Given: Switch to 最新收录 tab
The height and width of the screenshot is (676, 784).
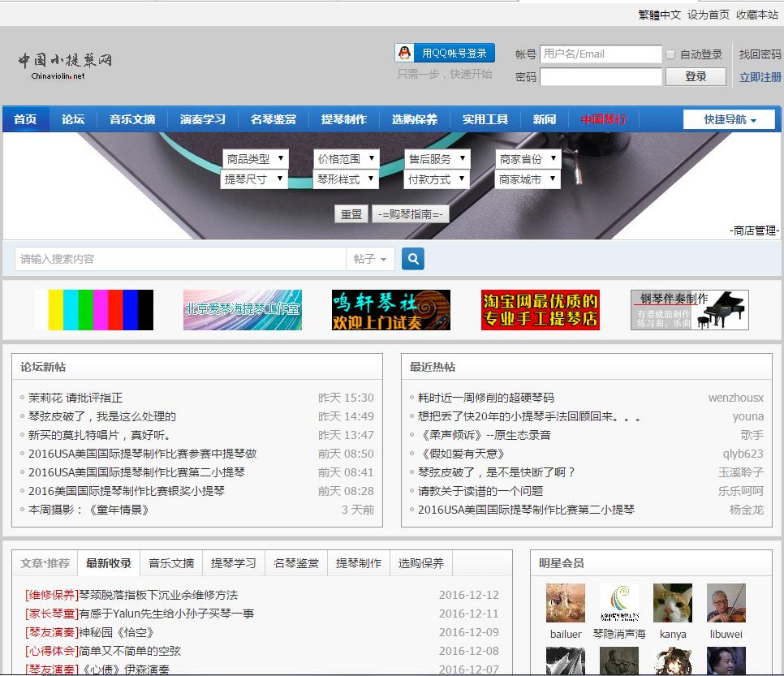Looking at the screenshot, I should click(109, 563).
